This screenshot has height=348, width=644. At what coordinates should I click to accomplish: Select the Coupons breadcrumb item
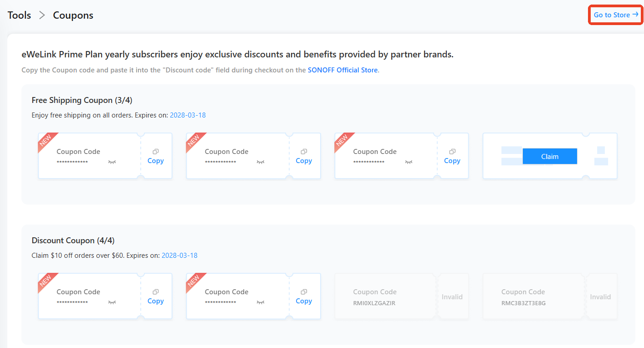73,15
